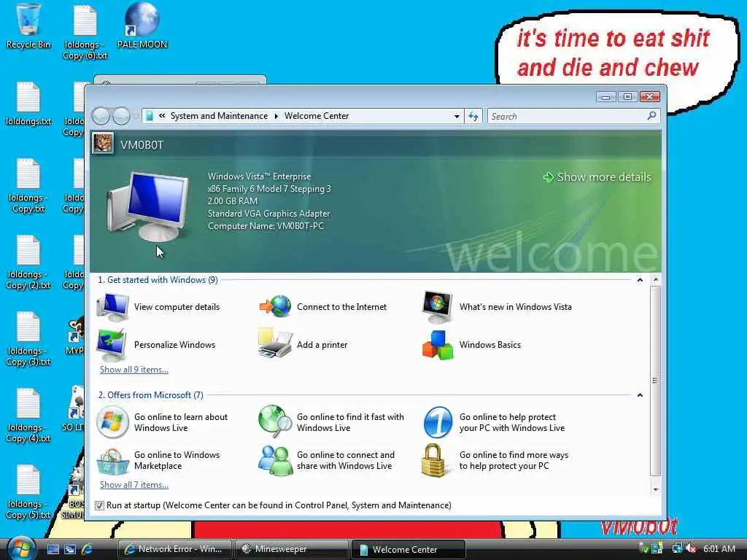Launch Internet Explorer from quick launch
Image resolution: width=747 pixels, height=560 pixels.
point(88,549)
